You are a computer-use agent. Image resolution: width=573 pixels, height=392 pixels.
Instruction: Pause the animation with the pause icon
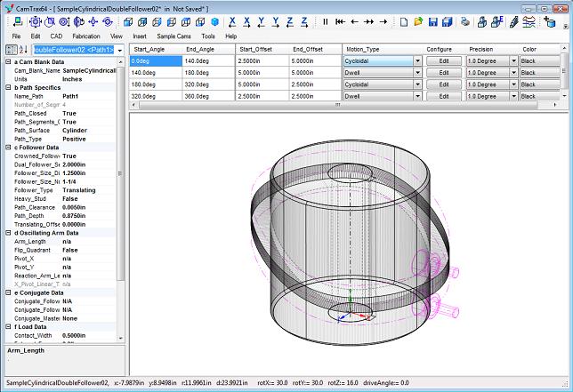pos(326,21)
